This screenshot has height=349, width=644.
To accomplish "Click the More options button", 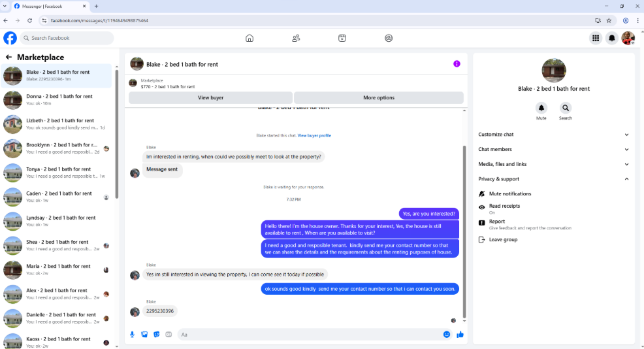I will [x=379, y=98].
